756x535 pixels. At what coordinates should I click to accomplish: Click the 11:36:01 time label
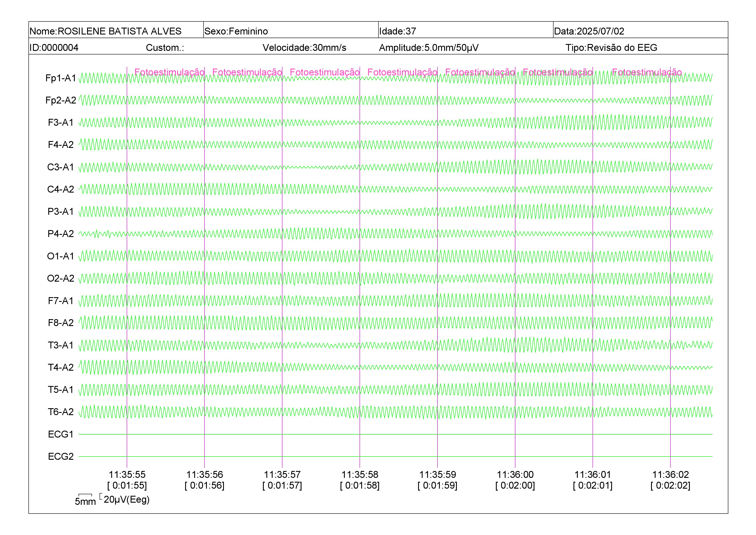593,475
